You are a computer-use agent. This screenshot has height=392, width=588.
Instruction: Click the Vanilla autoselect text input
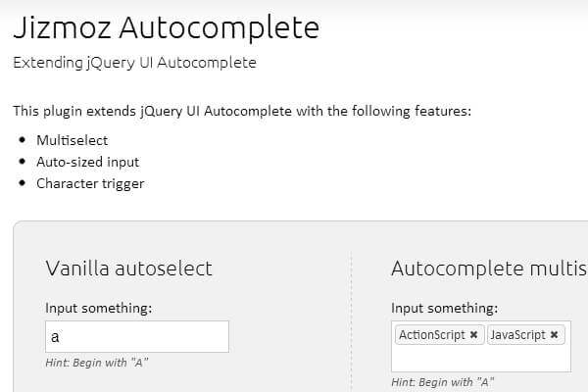tap(137, 337)
